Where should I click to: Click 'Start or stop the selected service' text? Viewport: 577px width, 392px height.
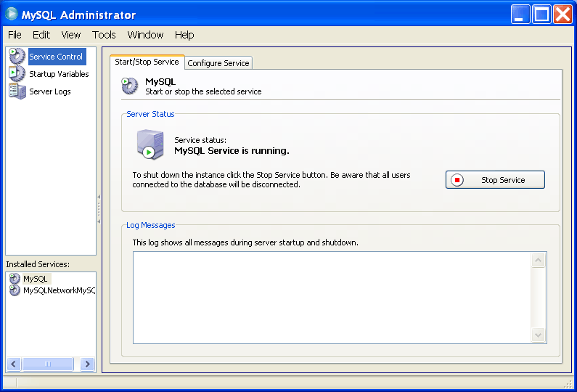[x=203, y=91]
